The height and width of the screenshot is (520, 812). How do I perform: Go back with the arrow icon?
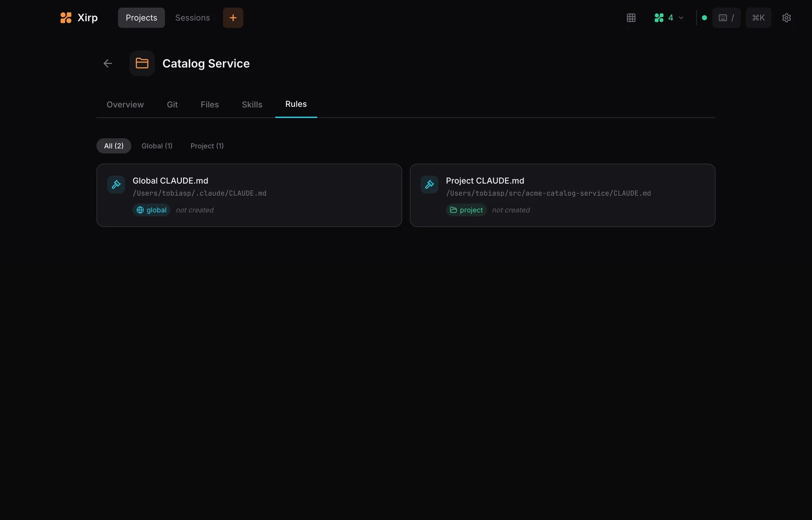[x=107, y=64]
